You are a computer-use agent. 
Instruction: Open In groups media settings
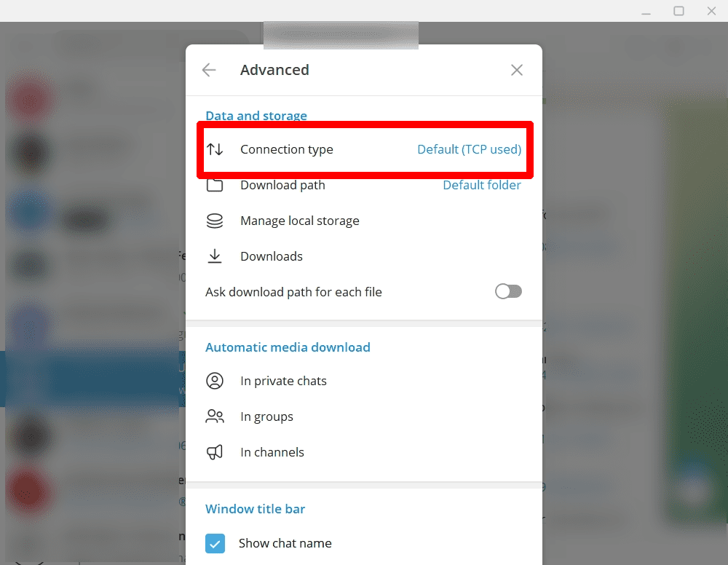pyautogui.click(x=364, y=416)
